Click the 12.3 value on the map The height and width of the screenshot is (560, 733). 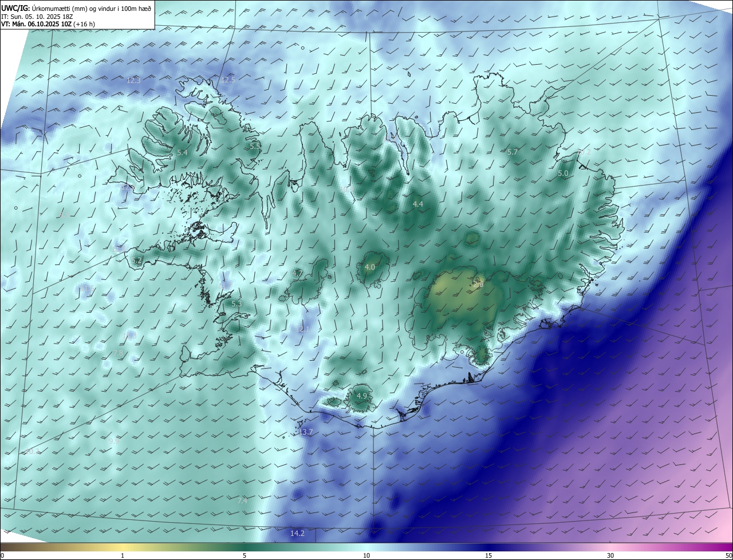coord(133,81)
